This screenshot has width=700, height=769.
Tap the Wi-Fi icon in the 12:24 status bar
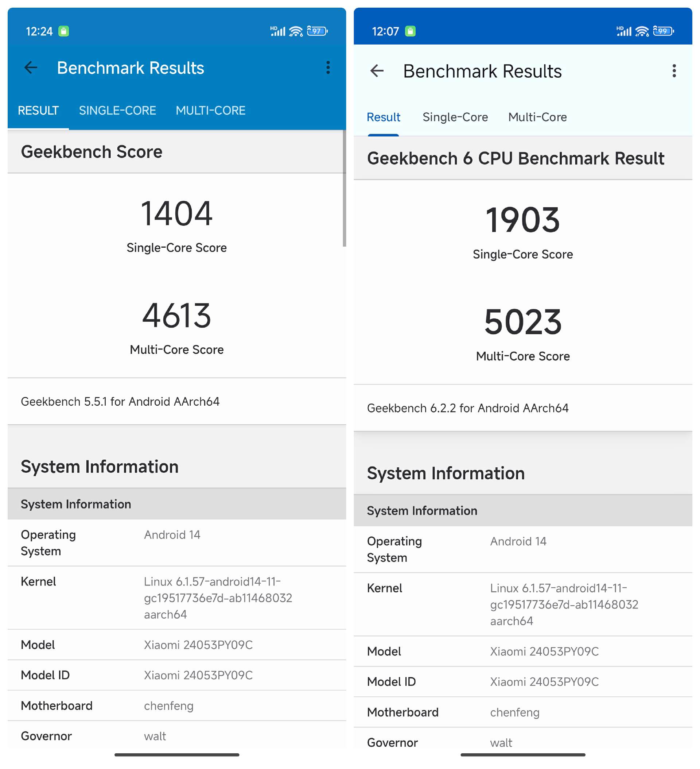(296, 31)
